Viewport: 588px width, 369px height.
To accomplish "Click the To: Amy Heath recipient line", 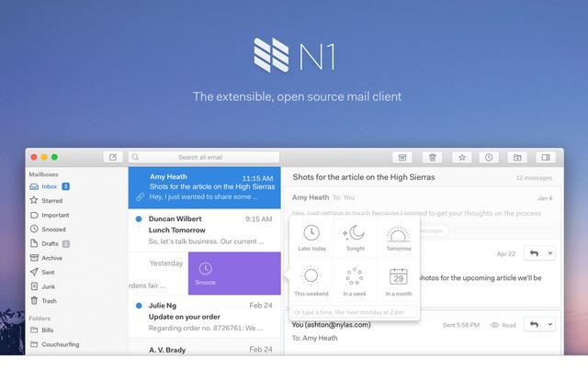I will click(314, 338).
